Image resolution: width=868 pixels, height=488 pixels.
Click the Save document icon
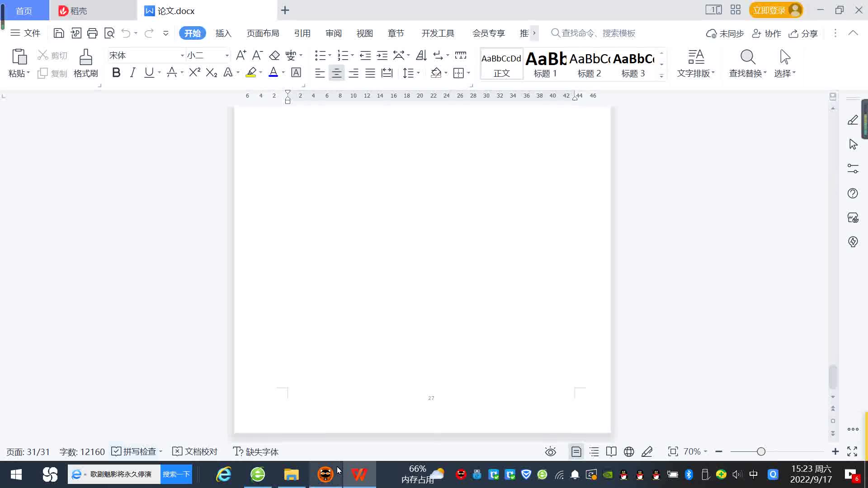pyautogui.click(x=58, y=33)
